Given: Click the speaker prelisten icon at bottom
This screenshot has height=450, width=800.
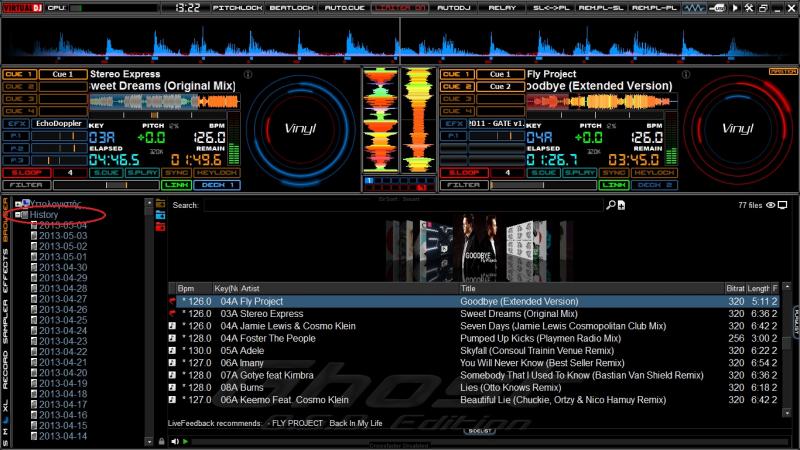Looking at the screenshot, I should click(175, 441).
